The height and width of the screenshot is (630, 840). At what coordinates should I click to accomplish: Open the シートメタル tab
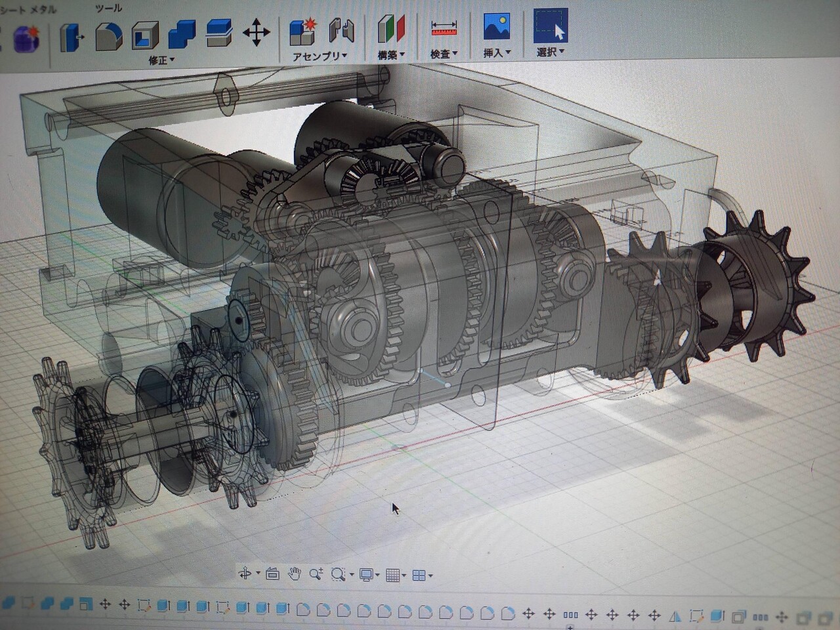pyautogui.click(x=30, y=9)
